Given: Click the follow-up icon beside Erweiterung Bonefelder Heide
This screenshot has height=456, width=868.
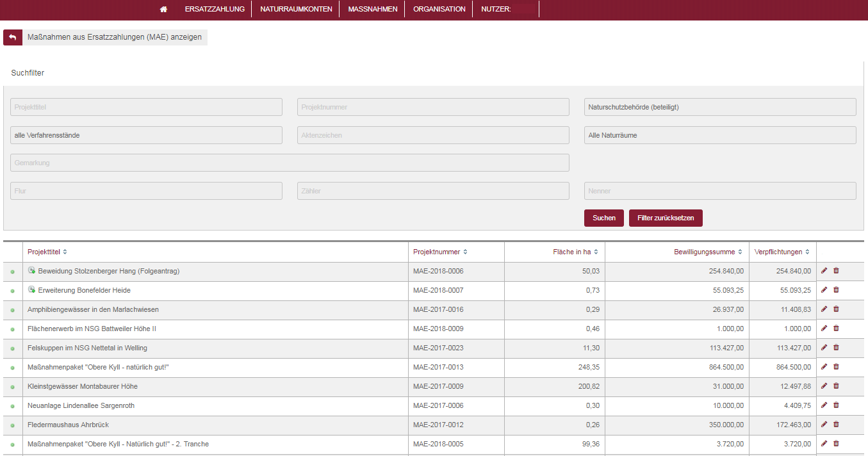Looking at the screenshot, I should point(31,290).
